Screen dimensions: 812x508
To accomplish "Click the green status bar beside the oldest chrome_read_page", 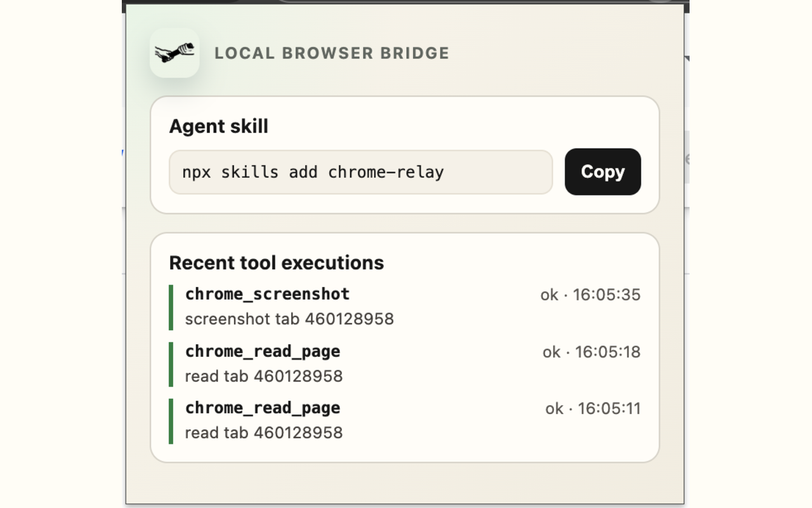I will (x=170, y=420).
